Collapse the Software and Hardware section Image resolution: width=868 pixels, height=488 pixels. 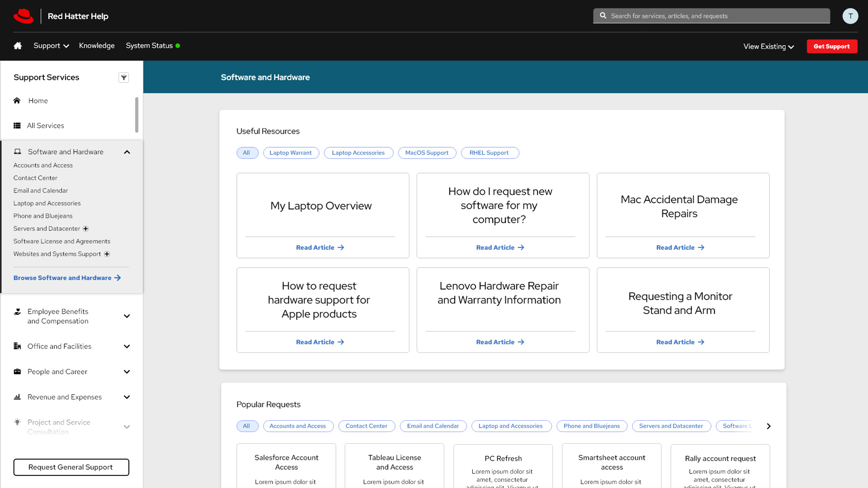(127, 152)
